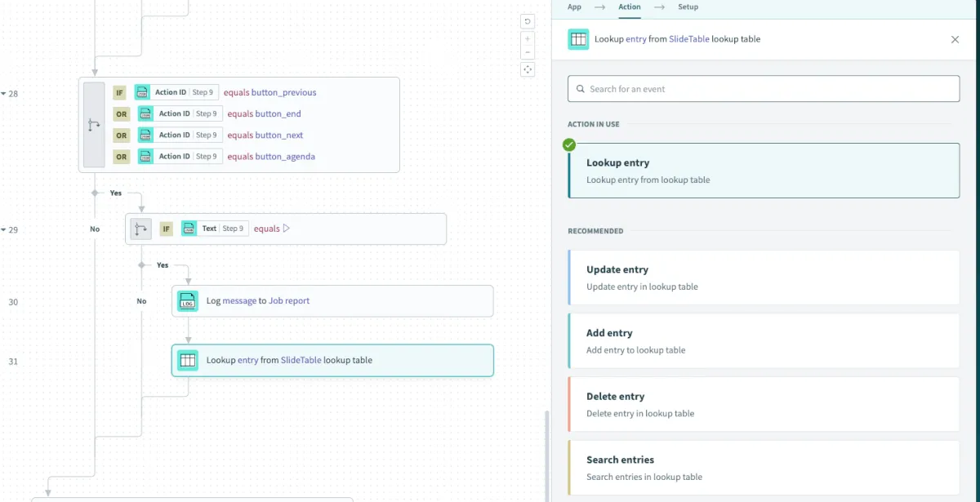The image size is (980, 502).
Task: Select the Lookup entry from SlideTable step
Action: [332, 360]
